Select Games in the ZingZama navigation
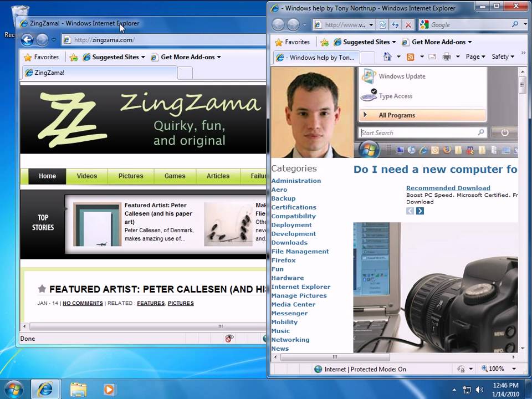Screen dimensions: 532x399 (x=175, y=176)
